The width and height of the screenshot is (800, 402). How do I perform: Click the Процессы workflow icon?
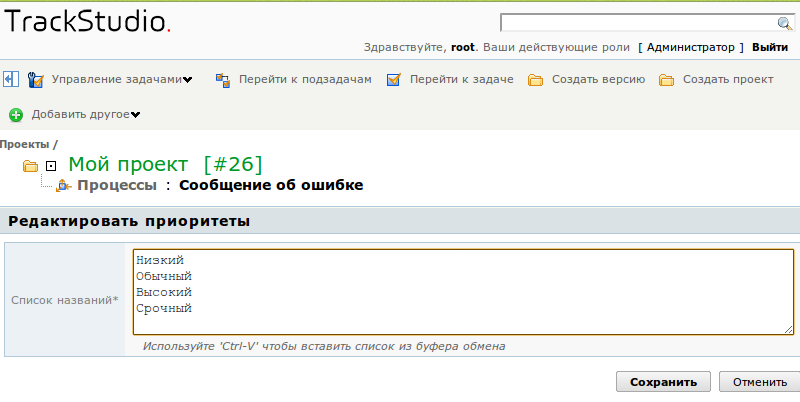click(x=64, y=185)
